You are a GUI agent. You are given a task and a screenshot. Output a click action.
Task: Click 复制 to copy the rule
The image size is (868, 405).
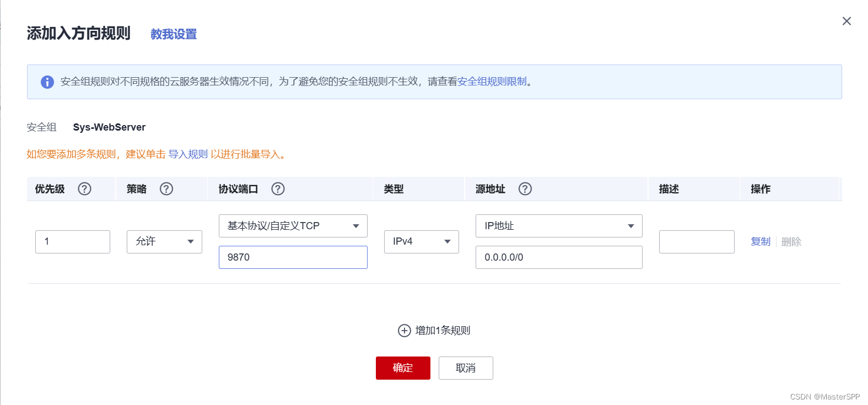(x=761, y=242)
